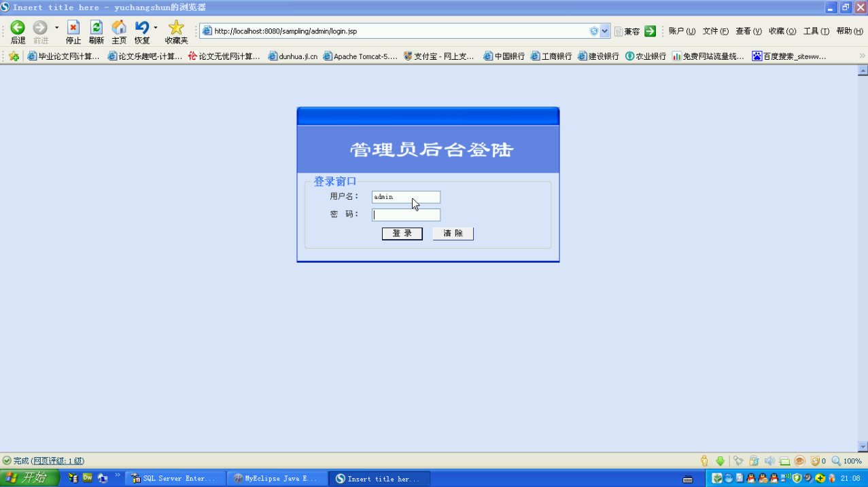The image size is (868, 487).
Task: Open the 中国银行 bookmark
Action: [x=504, y=56]
